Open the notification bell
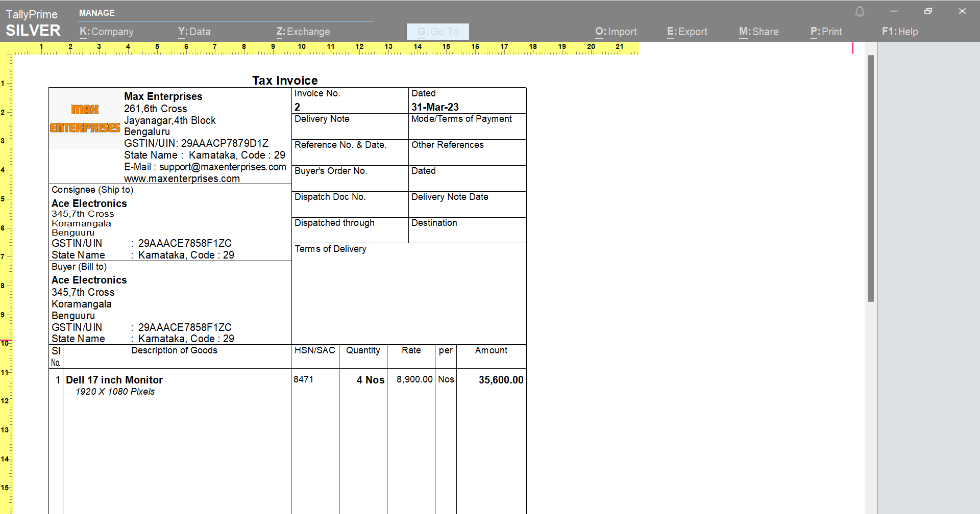This screenshot has width=980, height=514. click(860, 11)
